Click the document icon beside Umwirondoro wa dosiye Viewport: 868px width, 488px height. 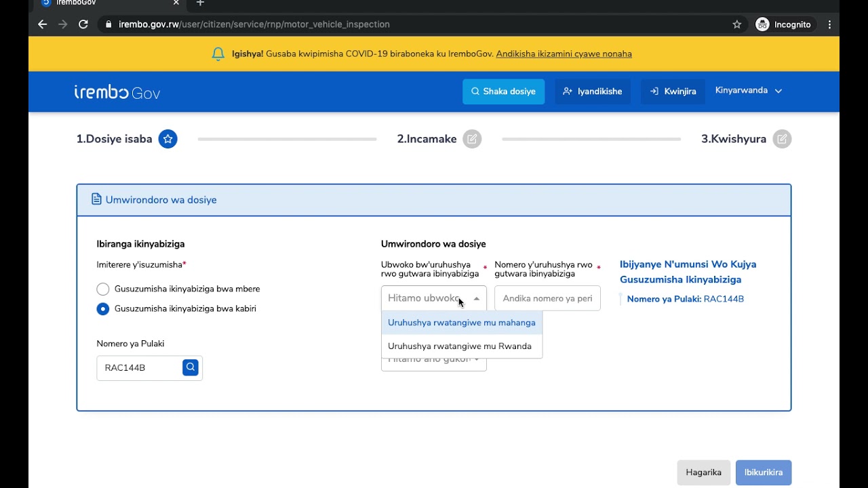pos(96,199)
